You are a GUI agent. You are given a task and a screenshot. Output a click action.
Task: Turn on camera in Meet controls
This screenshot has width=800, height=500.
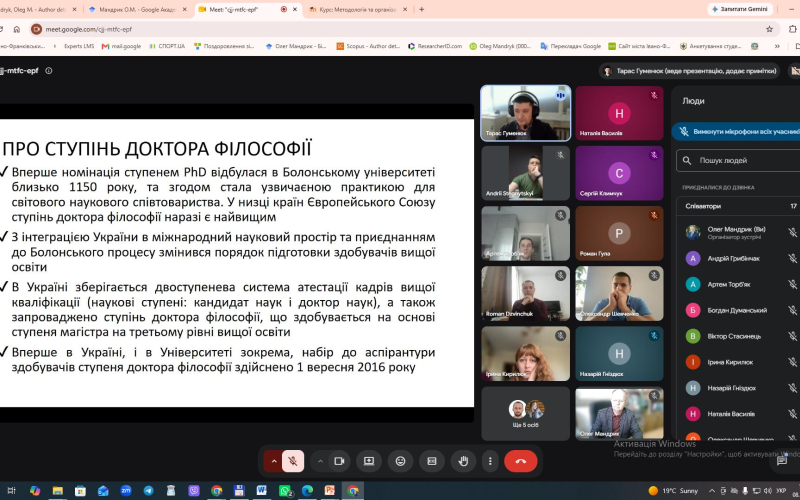339,461
